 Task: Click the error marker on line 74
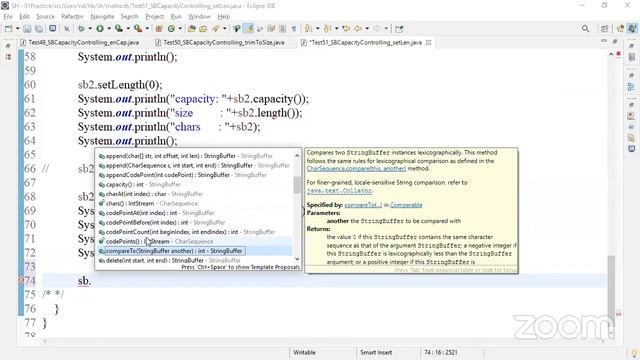[x=21, y=280]
